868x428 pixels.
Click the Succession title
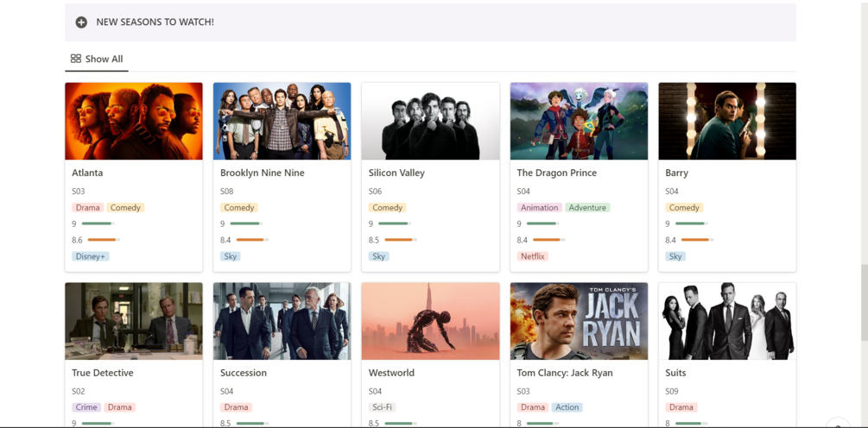point(244,374)
